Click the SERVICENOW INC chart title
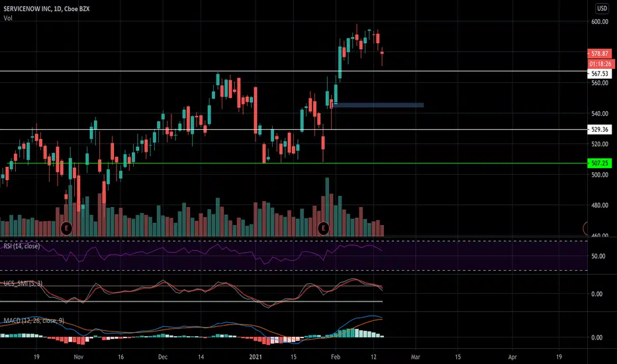This screenshot has width=617, height=364. coord(46,8)
